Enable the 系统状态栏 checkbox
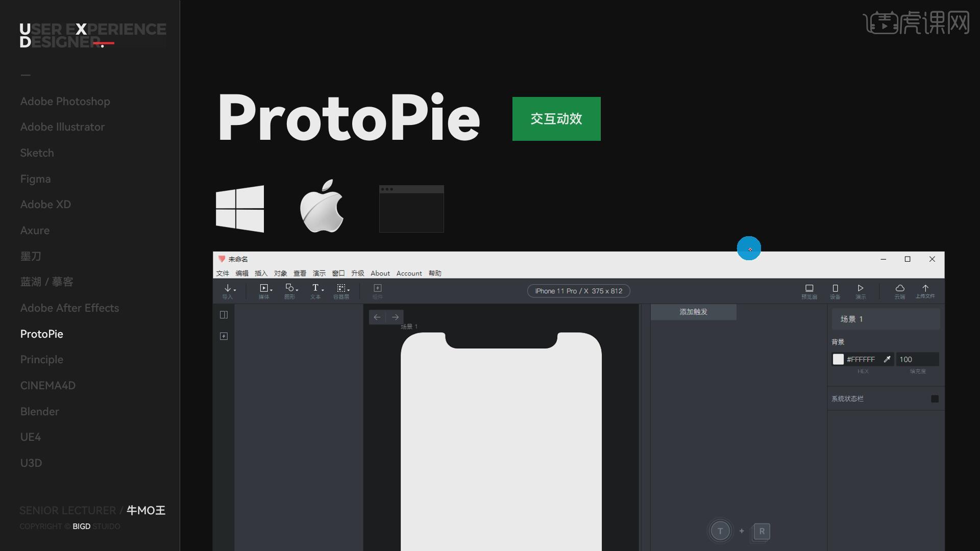Screen dimensions: 980x551 point(935,399)
